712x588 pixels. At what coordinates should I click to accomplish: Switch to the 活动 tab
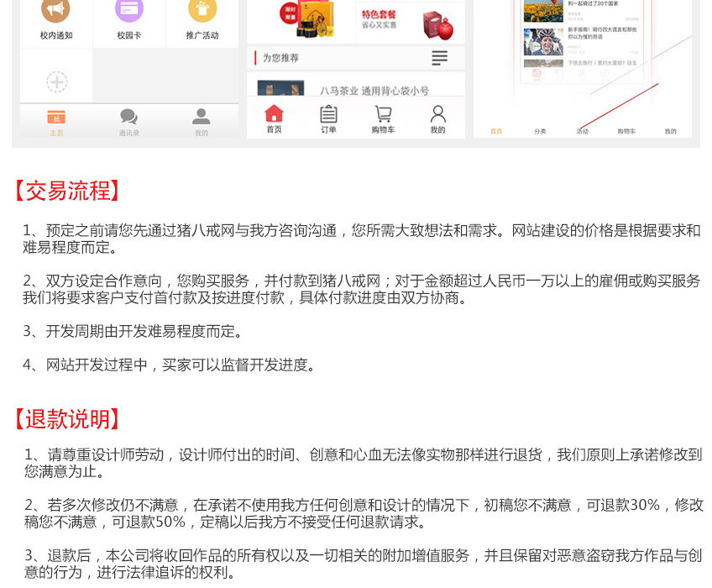click(583, 130)
